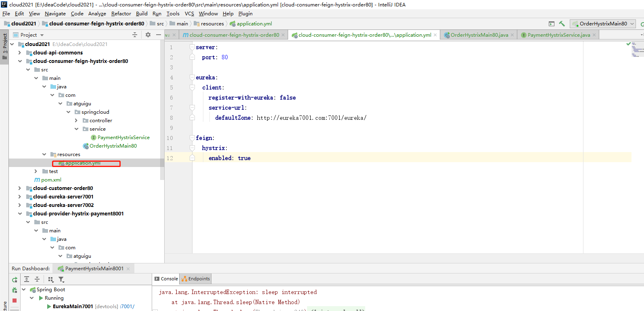Open the Build menu
The width and height of the screenshot is (644, 311).
coord(142,14)
